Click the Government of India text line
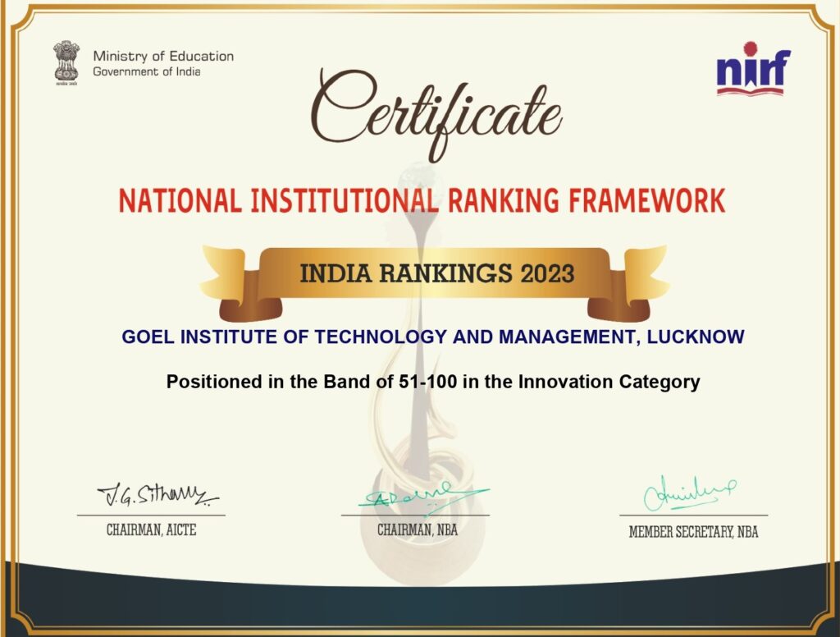The height and width of the screenshot is (637, 840). [146, 71]
